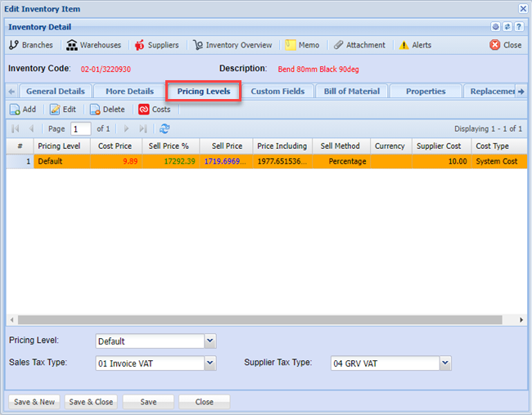Click the Costs toolbar button
This screenshot has width=532, height=415.
(x=155, y=109)
